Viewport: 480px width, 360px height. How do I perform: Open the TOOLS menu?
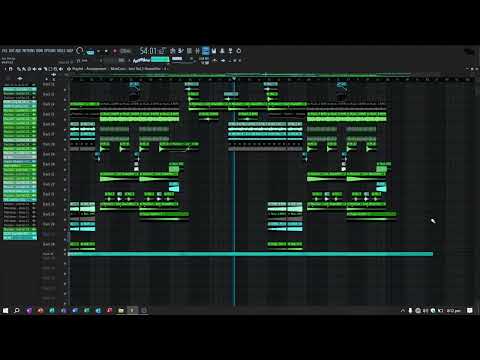click(x=61, y=51)
